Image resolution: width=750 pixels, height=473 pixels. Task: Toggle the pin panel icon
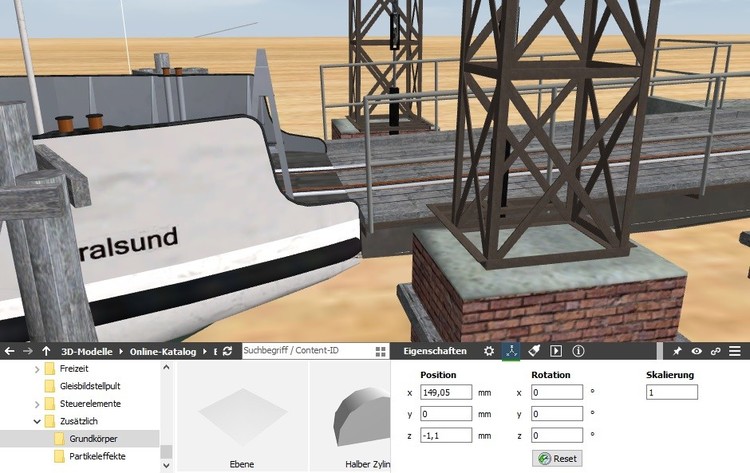tap(677, 352)
